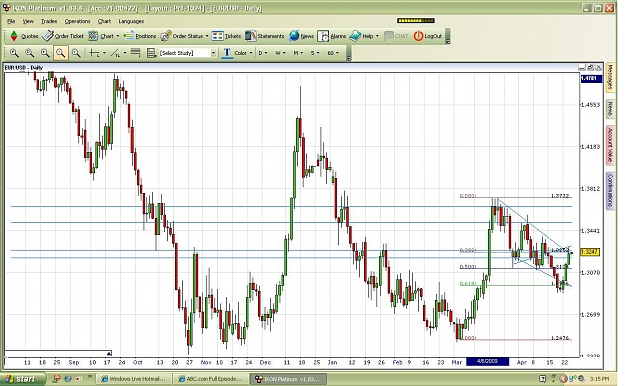This screenshot has width=625, height=386.
Task: Click the blue 1.4781 price label
Action: tap(590, 78)
